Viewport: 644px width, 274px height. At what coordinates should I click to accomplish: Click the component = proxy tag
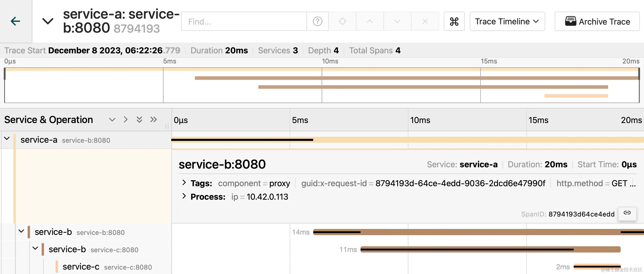[254, 183]
